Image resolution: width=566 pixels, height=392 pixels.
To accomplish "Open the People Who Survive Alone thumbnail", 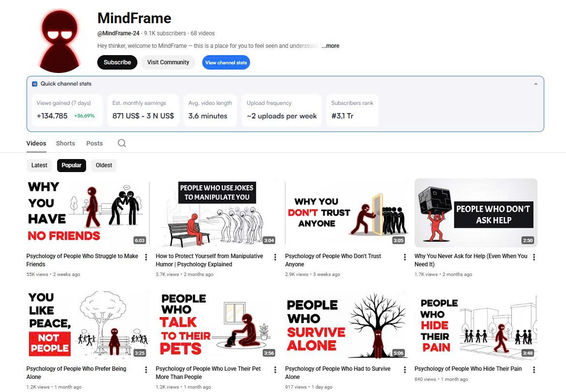I will 346,325.
